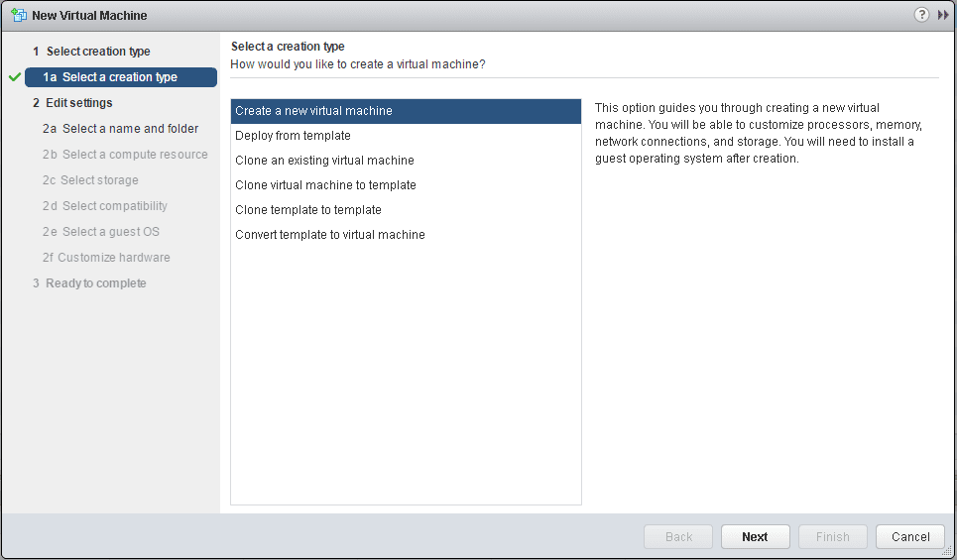Click the Back button
Image resolution: width=957 pixels, height=560 pixels.
[678, 537]
